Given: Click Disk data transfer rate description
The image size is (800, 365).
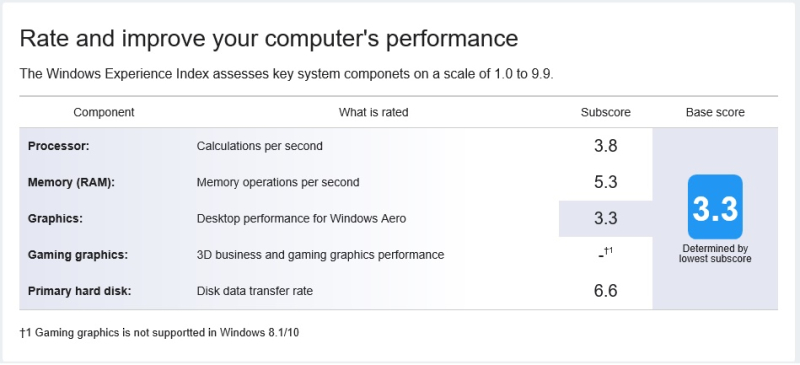Looking at the screenshot, I should click(255, 291).
